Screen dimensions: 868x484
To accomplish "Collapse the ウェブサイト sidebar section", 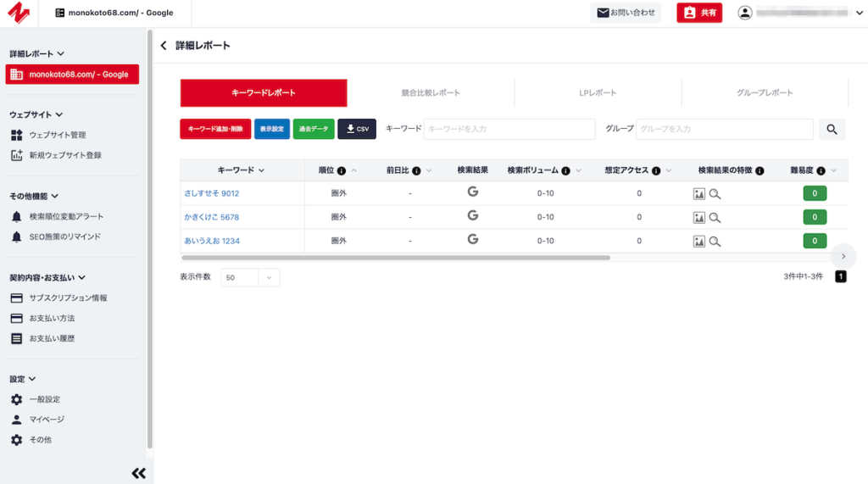I will 58,114.
